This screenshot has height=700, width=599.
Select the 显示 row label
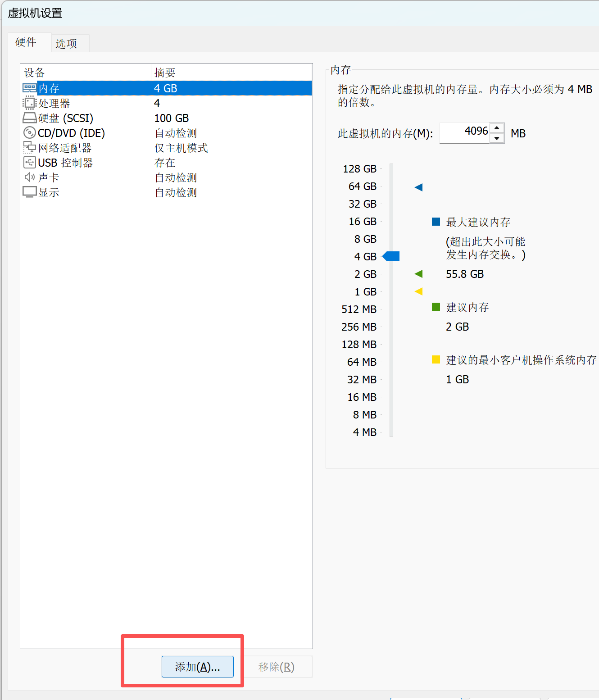[49, 192]
